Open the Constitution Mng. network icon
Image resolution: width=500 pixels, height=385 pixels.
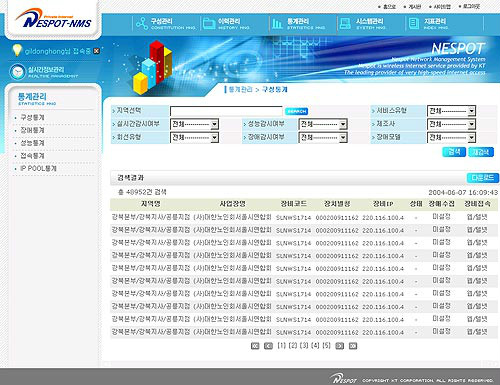[142, 23]
